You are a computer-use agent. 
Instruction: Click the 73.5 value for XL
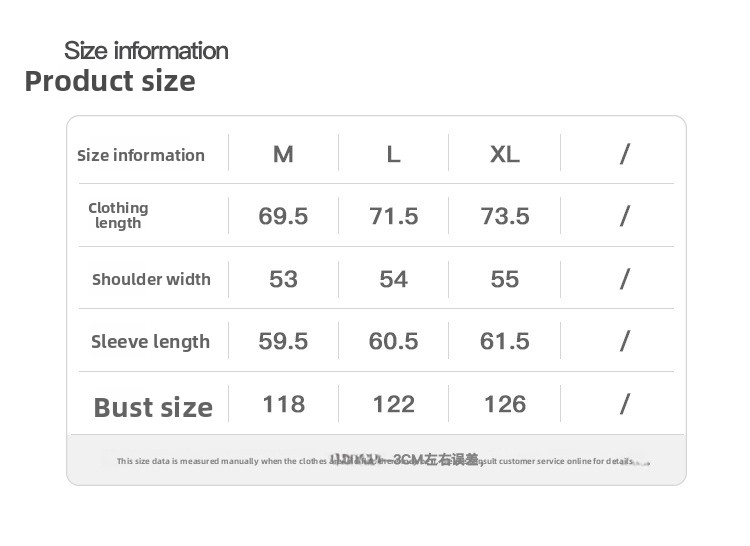(505, 216)
